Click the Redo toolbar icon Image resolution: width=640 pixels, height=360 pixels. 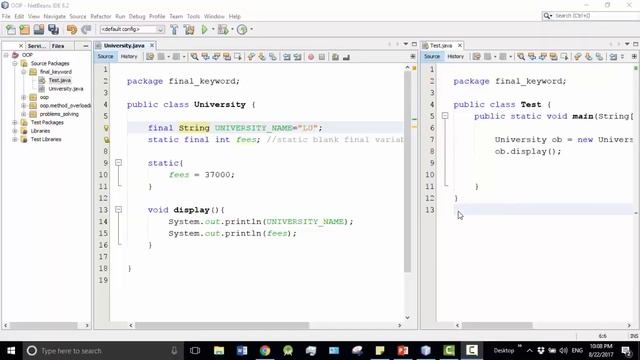click(86, 29)
